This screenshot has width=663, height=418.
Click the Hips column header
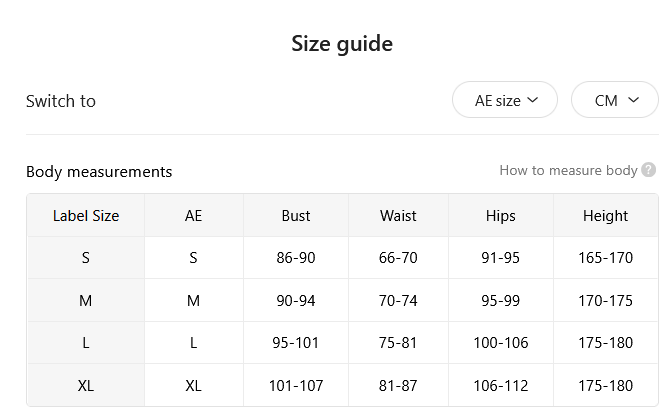(x=501, y=216)
